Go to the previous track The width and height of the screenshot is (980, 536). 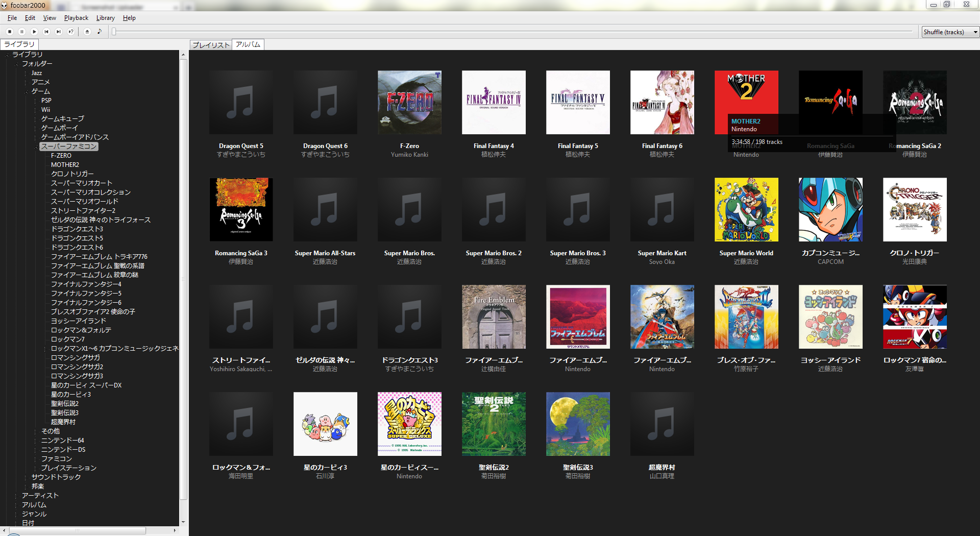pos(46,32)
